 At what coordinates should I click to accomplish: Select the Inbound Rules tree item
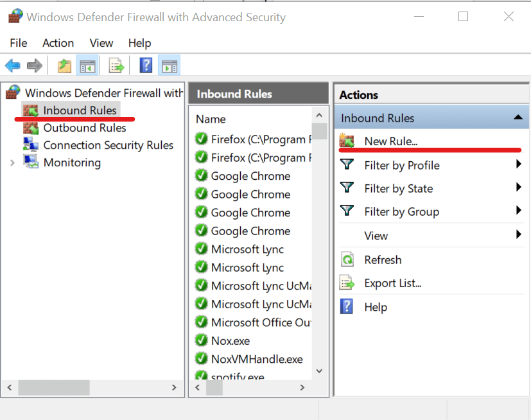click(x=78, y=110)
